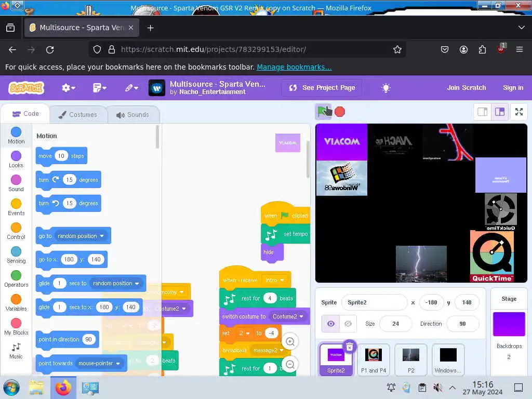532x399 pixels.
Task: Reload the page in Firefox
Action: 50,49
